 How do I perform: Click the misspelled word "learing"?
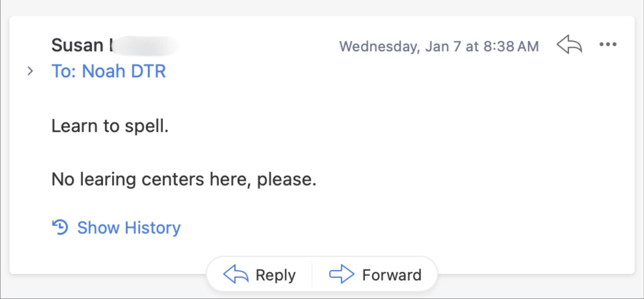pyautogui.click(x=108, y=179)
